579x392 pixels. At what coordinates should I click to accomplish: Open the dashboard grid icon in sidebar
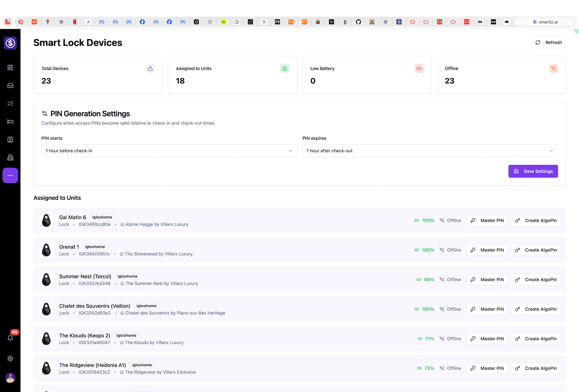pos(10,67)
